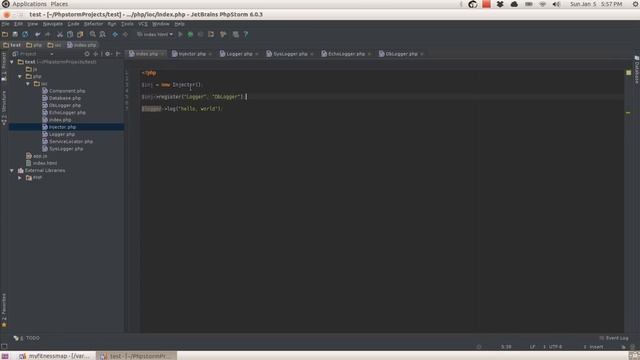Click the Find magnifier icon

pos(93,35)
